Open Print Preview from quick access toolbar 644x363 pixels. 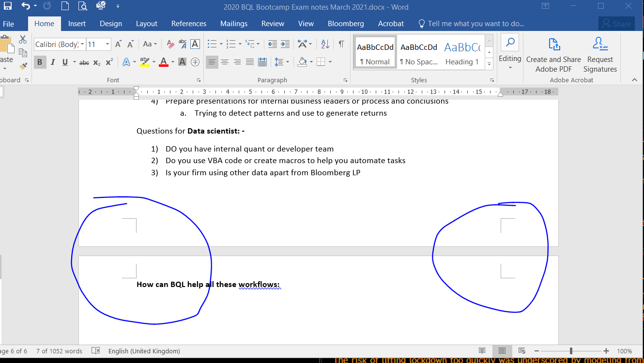click(x=82, y=6)
